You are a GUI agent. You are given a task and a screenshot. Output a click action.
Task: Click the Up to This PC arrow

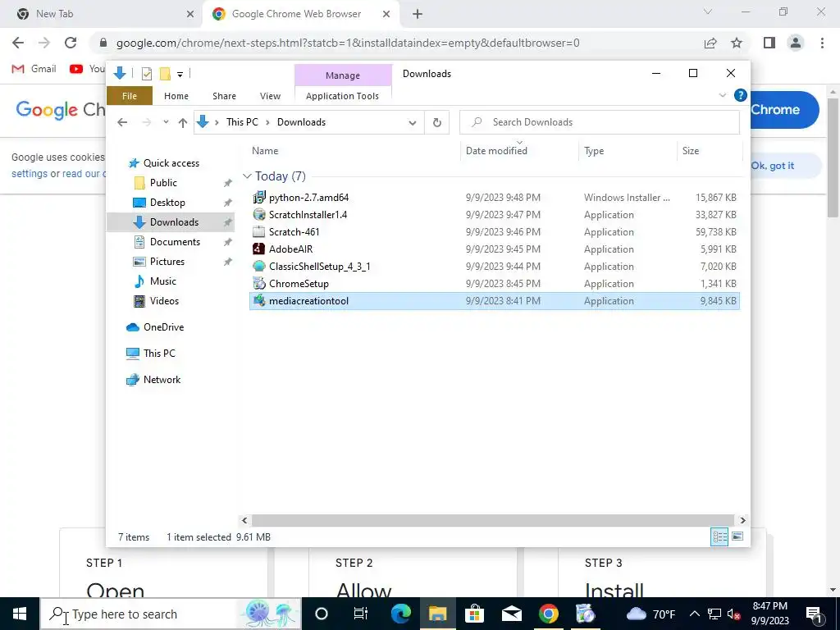(x=183, y=122)
